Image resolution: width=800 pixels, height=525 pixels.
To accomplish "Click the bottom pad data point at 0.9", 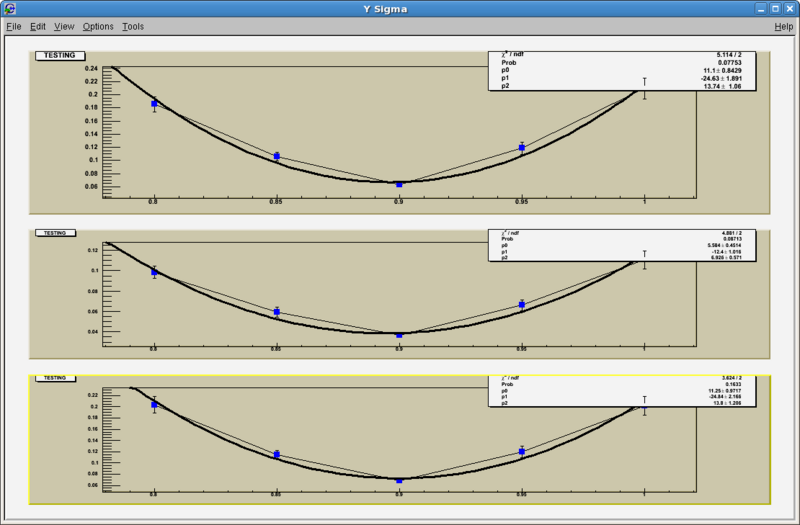I will point(399,480).
